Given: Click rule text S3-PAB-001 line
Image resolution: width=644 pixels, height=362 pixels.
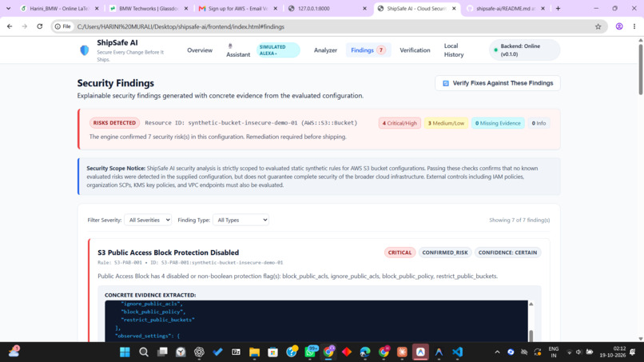Looking at the screenshot, I should (x=190, y=263).
